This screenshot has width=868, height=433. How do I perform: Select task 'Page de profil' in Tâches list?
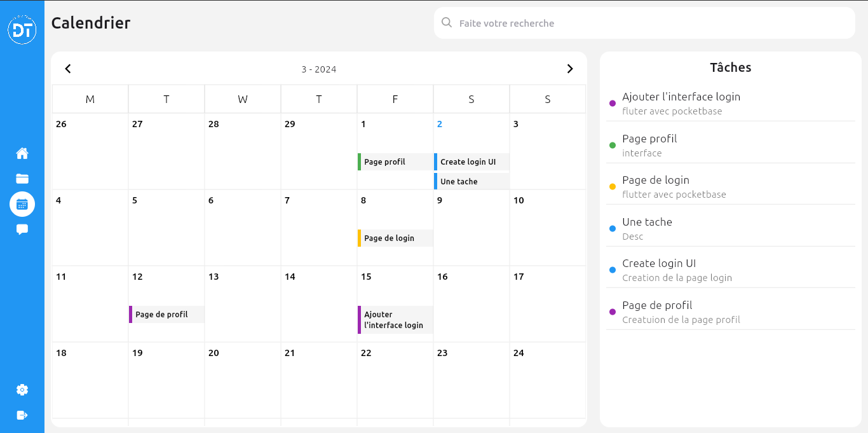pyautogui.click(x=731, y=312)
